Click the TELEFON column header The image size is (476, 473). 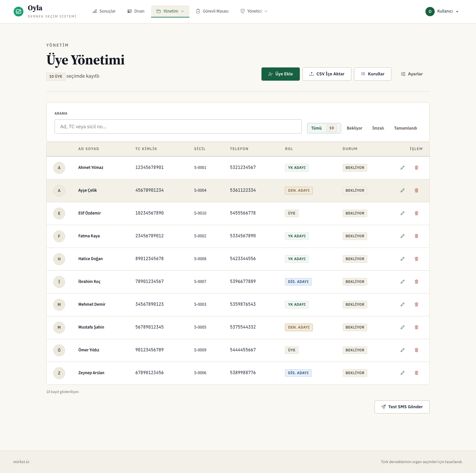239,149
